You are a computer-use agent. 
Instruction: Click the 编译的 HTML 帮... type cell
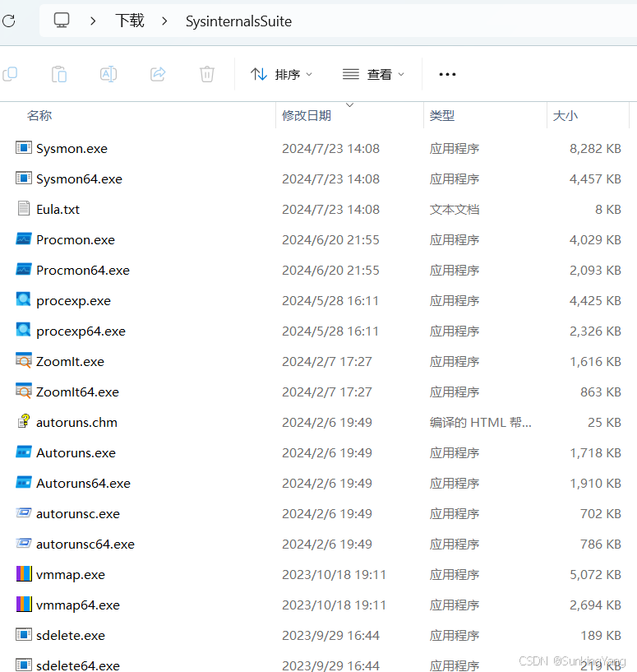coord(481,423)
